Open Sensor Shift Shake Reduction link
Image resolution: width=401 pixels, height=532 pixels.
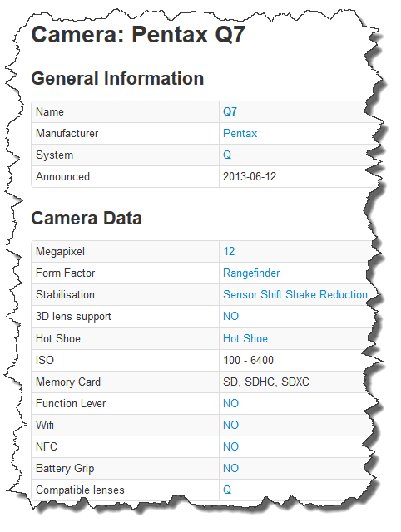(x=295, y=294)
